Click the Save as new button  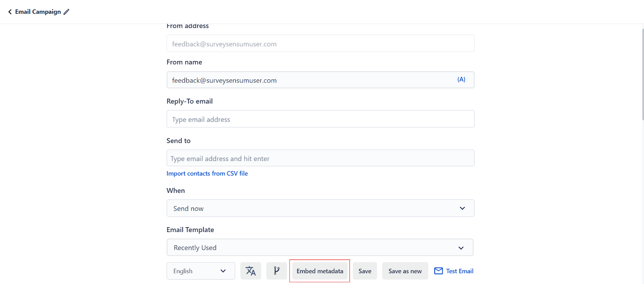coord(405,271)
